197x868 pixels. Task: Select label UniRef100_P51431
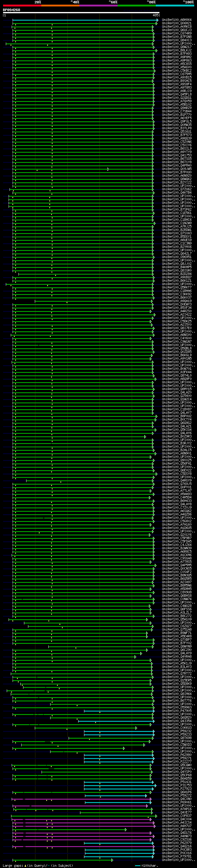click(177, 782)
